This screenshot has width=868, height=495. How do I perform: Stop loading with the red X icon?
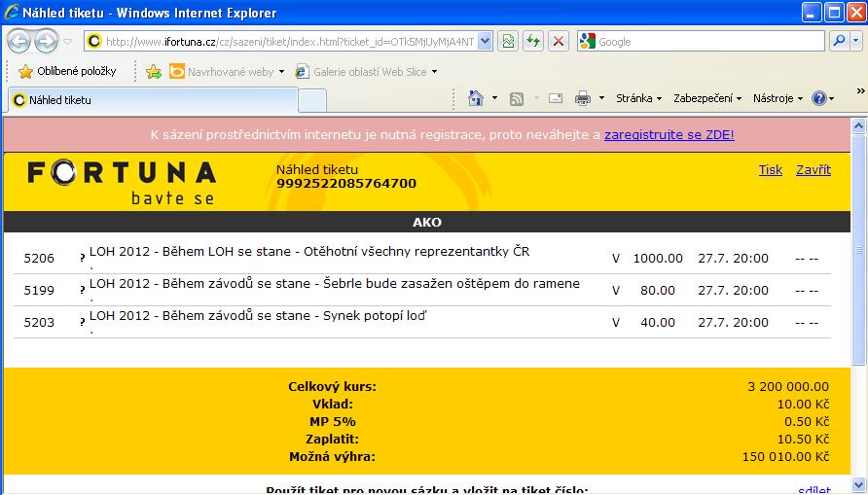(x=559, y=42)
